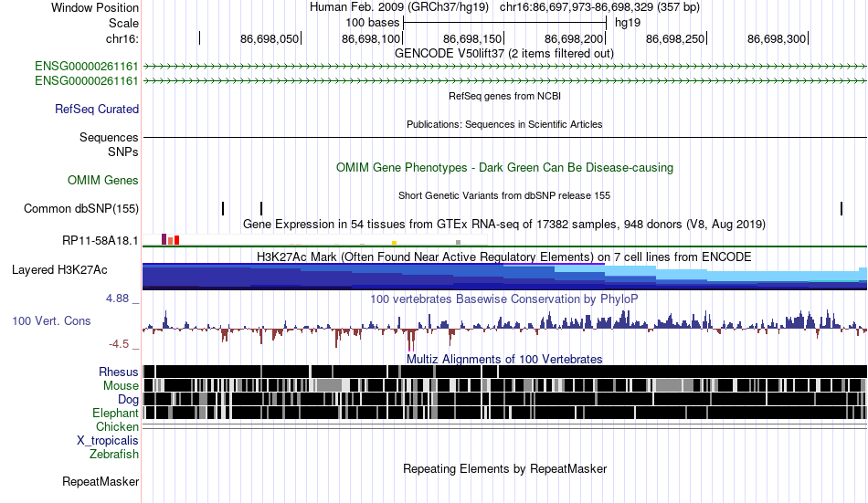Select the X_tropicalis alignment label
This screenshot has width=868, height=503.
(108, 441)
